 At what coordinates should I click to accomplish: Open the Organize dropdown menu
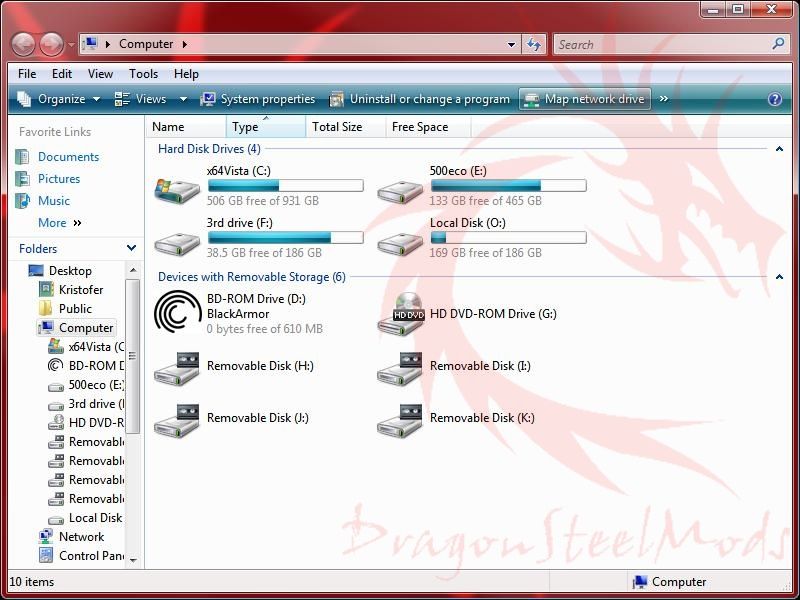pyautogui.click(x=59, y=99)
